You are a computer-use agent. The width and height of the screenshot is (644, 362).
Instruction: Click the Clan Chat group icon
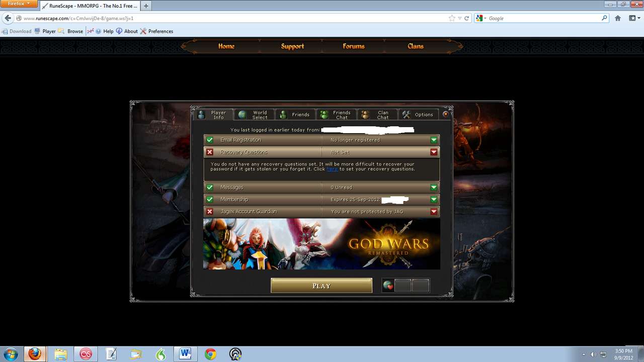click(x=365, y=115)
